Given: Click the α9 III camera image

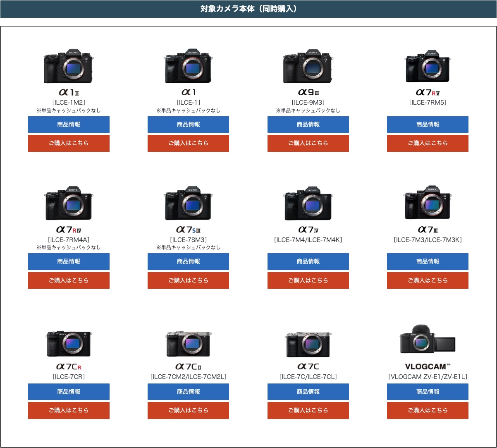Looking at the screenshot, I should [x=308, y=66].
